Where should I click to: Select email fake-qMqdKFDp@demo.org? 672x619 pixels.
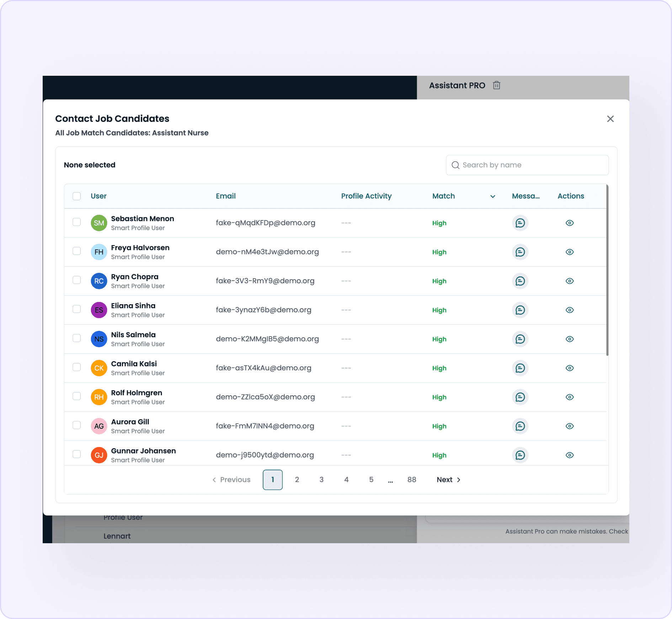point(266,223)
